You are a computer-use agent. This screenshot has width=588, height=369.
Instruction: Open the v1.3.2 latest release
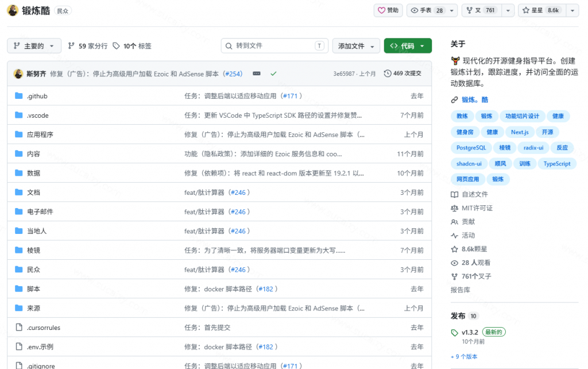470,332
